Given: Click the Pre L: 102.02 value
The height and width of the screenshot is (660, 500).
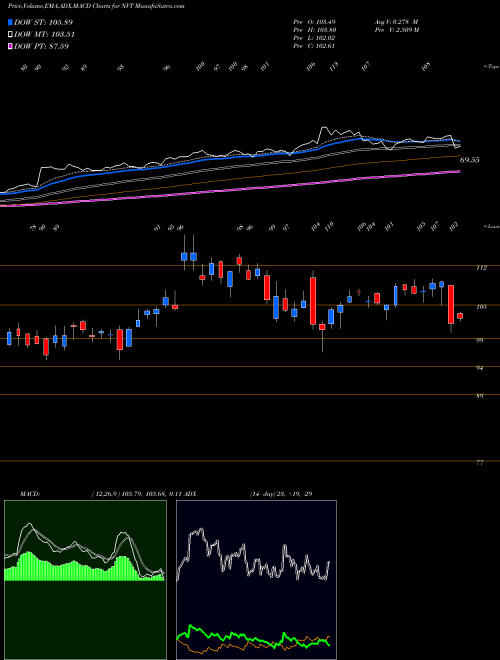Looking at the screenshot, I should 314,38.
